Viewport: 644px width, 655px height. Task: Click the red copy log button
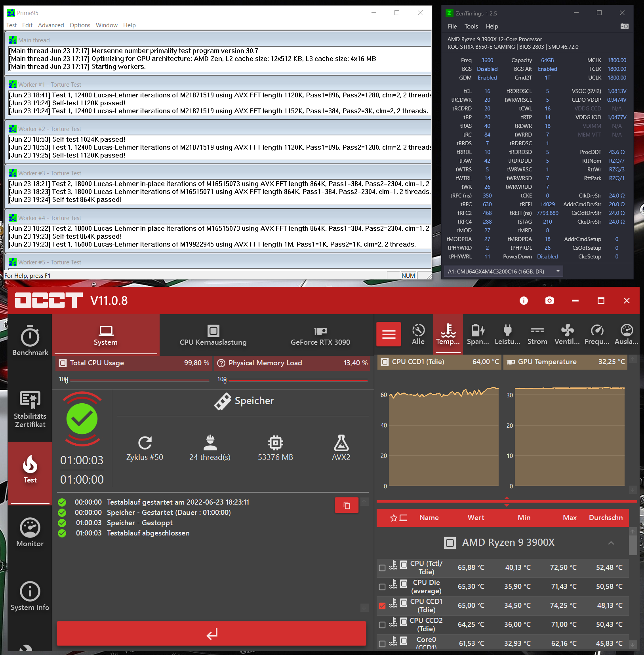pyautogui.click(x=347, y=505)
